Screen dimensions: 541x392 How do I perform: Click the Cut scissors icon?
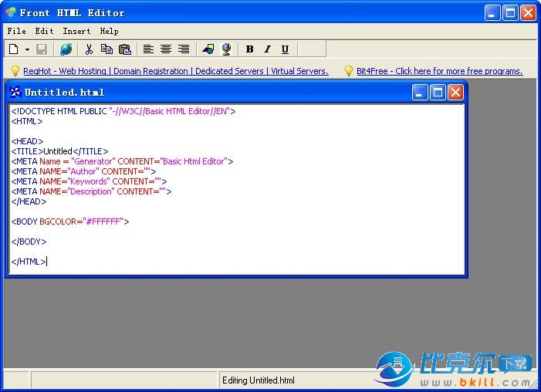[x=89, y=49]
